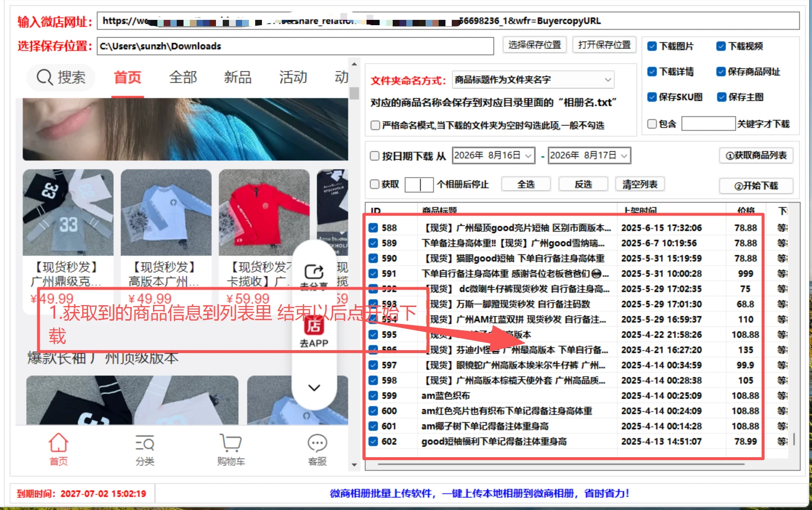Click the 打开保存位置 button

[604, 45]
